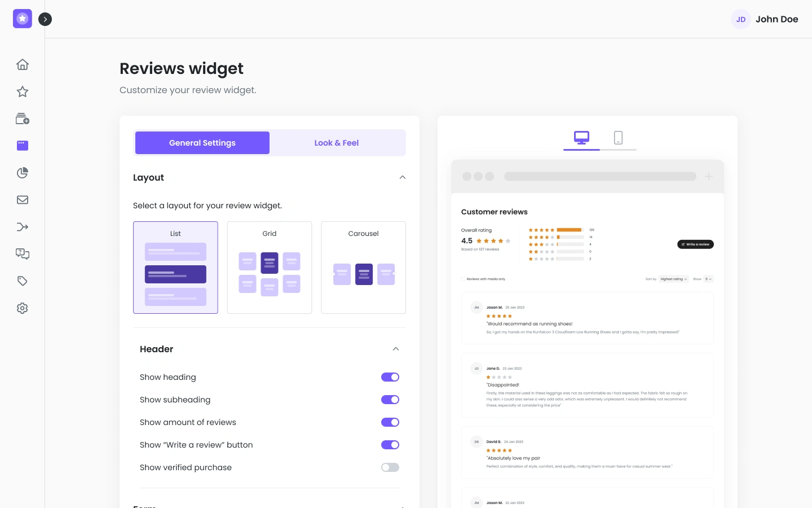Image resolution: width=812 pixels, height=508 pixels.
Task: Open the star Reviews sidebar icon
Action: [23, 91]
